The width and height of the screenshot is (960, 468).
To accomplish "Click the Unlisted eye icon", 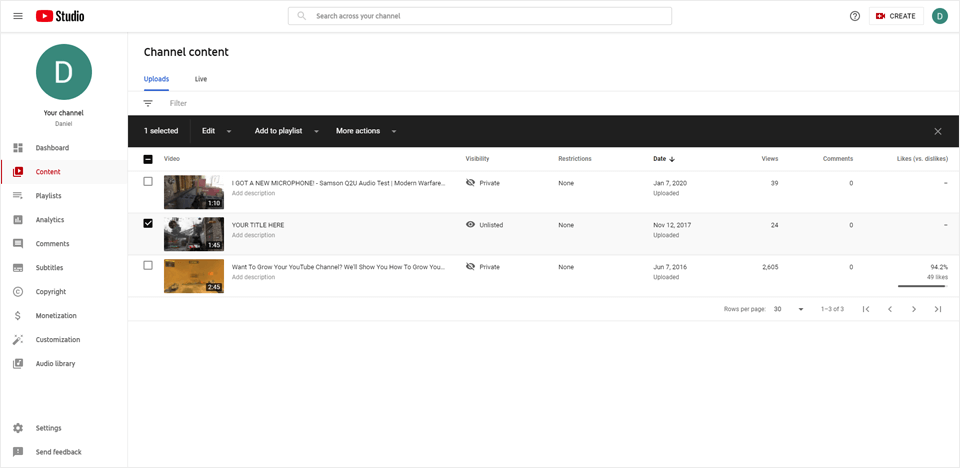I will 470,225.
